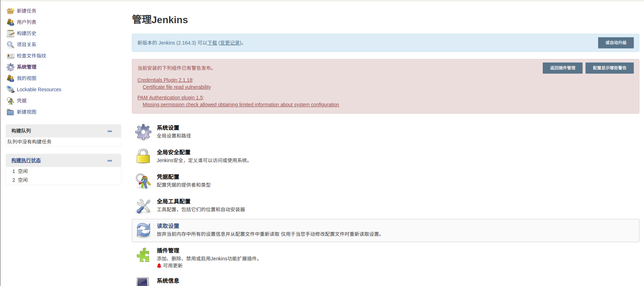Open 系统设置 management entry

click(168, 128)
